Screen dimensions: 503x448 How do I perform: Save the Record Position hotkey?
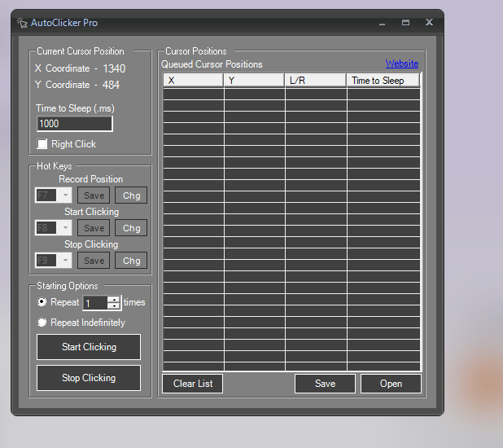[x=94, y=195]
